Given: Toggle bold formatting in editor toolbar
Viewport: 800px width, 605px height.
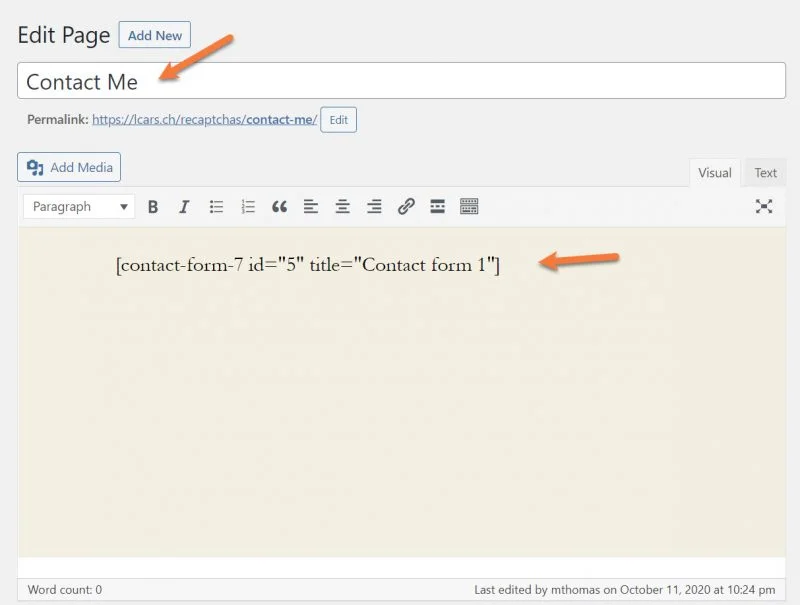Looking at the screenshot, I should (153, 207).
